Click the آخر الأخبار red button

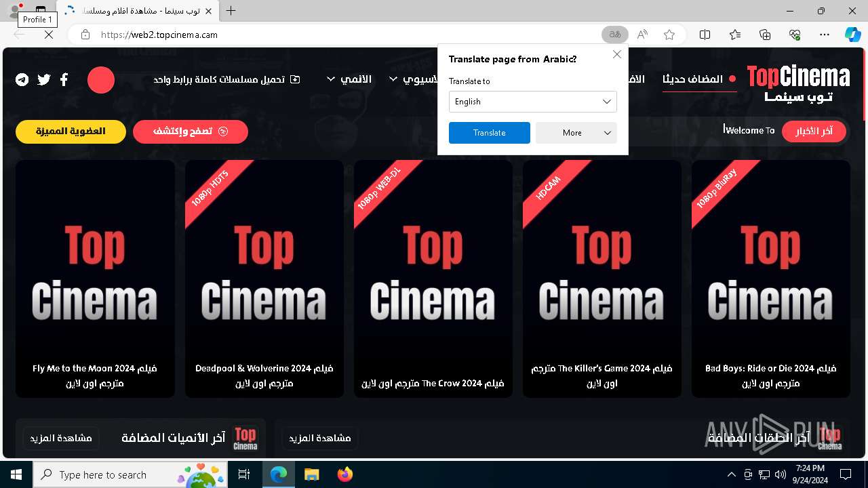point(814,131)
